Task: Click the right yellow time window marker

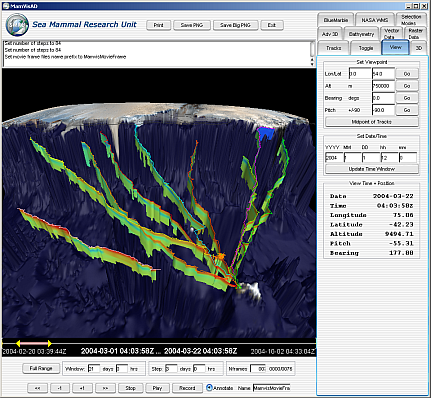Action: [x=49, y=343]
